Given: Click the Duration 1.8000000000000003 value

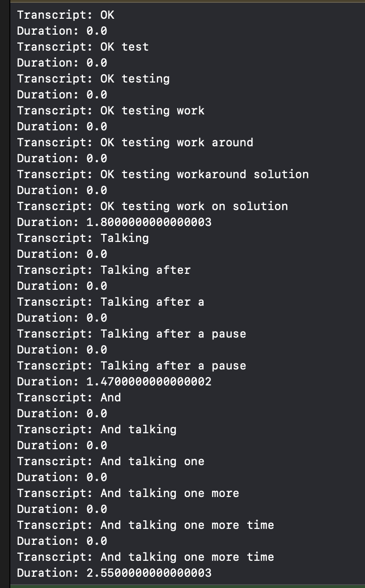Looking at the screenshot, I should [x=149, y=222].
